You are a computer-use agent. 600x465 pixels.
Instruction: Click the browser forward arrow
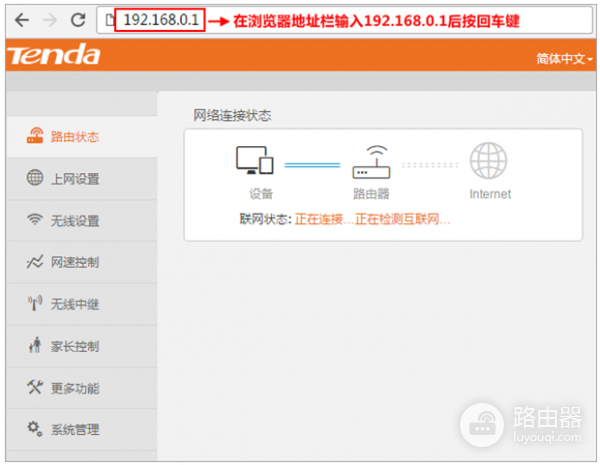coord(50,20)
